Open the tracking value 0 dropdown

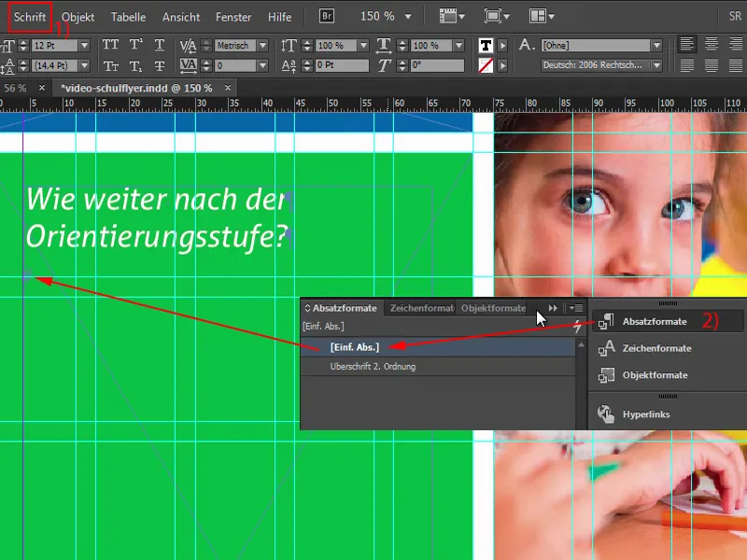click(262, 65)
